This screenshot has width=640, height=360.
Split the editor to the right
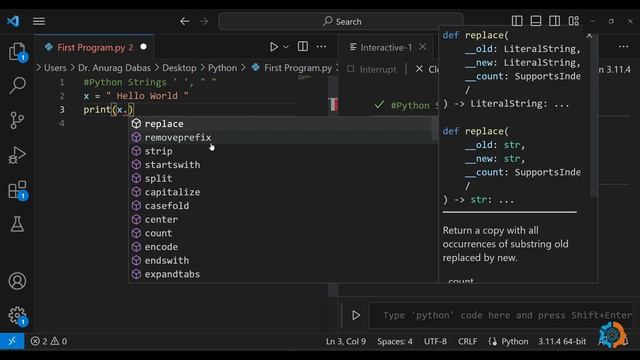pos(303,47)
